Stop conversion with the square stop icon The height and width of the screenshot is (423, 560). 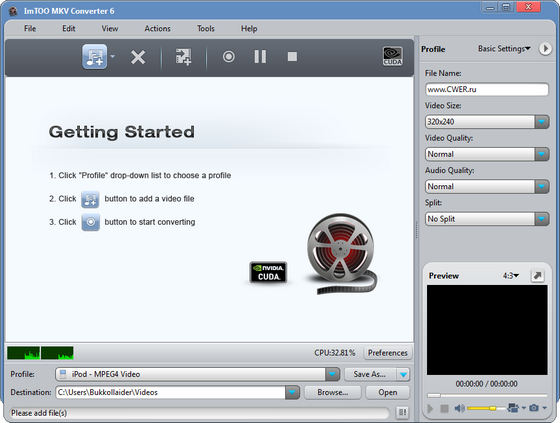tap(292, 56)
